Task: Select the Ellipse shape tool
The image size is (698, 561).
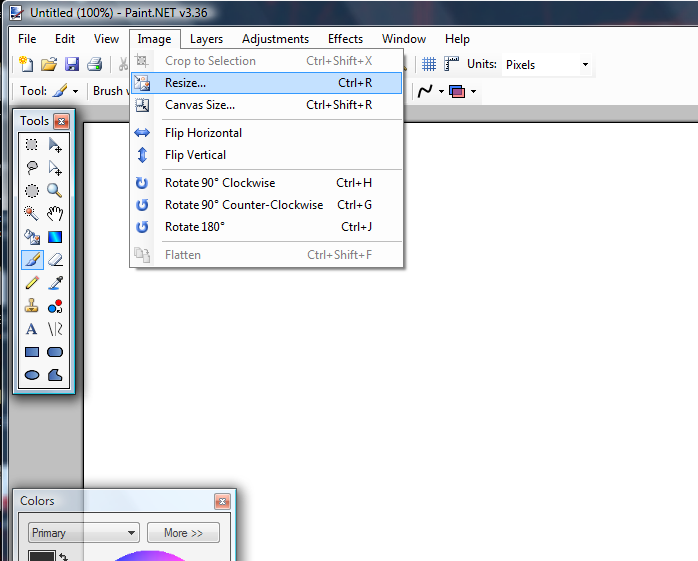Action: (x=32, y=375)
